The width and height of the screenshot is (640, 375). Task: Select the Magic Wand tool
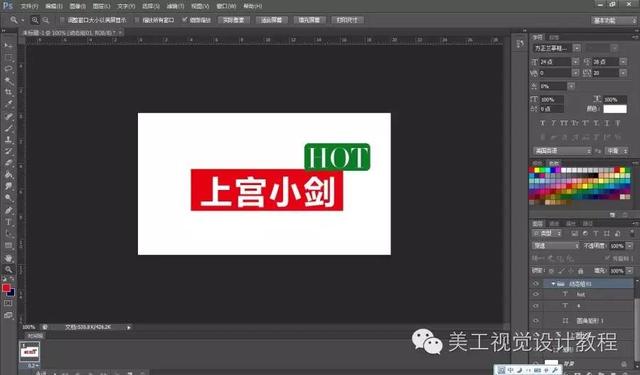point(8,80)
